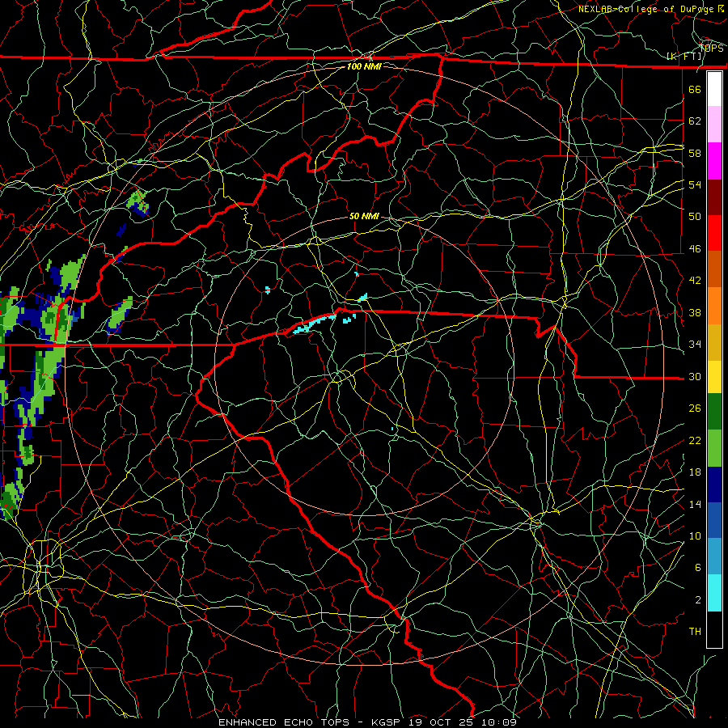Click the "2" legend value
This screenshot has width=728, height=728.
pyautogui.click(x=698, y=600)
